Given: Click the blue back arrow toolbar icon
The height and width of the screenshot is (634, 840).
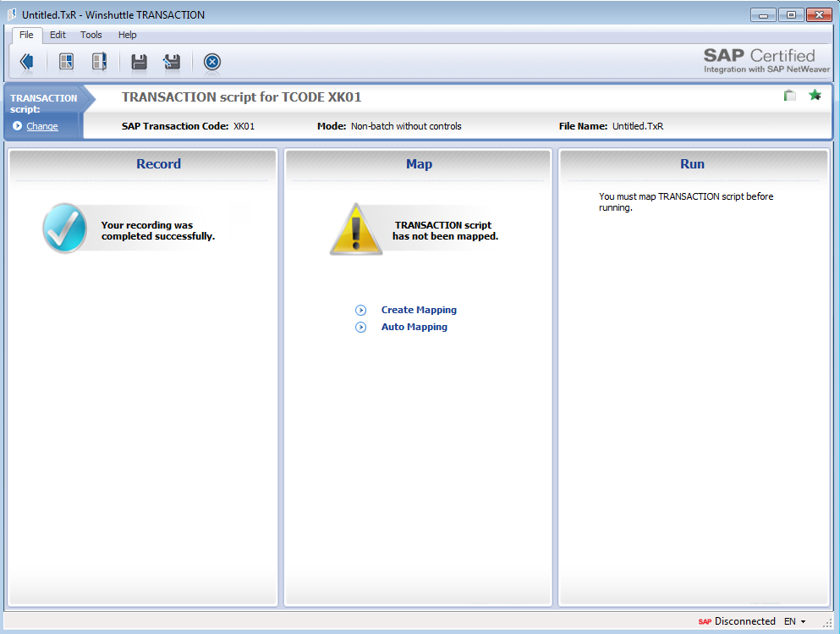Looking at the screenshot, I should click(27, 62).
